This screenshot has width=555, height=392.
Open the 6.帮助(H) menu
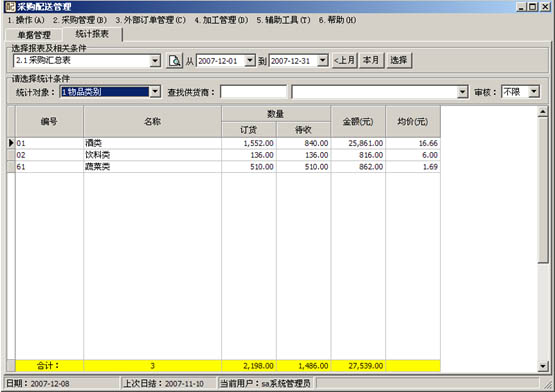click(x=337, y=20)
